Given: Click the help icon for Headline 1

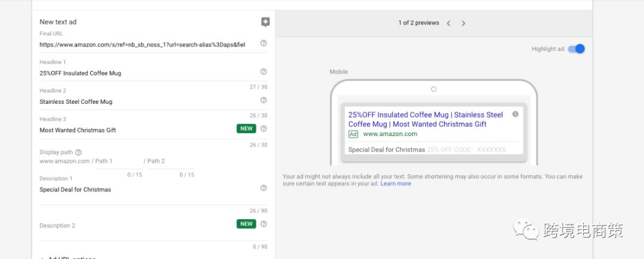Looking at the screenshot, I should coord(264,72).
